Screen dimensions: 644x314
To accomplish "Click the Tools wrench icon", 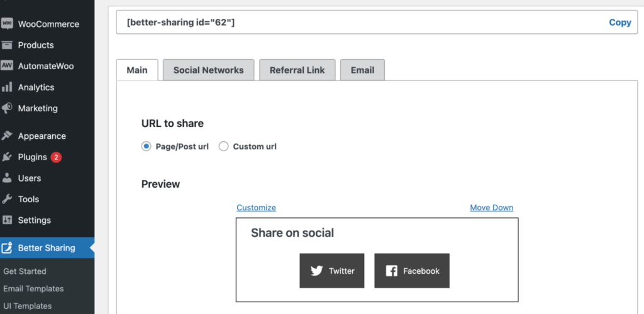I will [7, 199].
